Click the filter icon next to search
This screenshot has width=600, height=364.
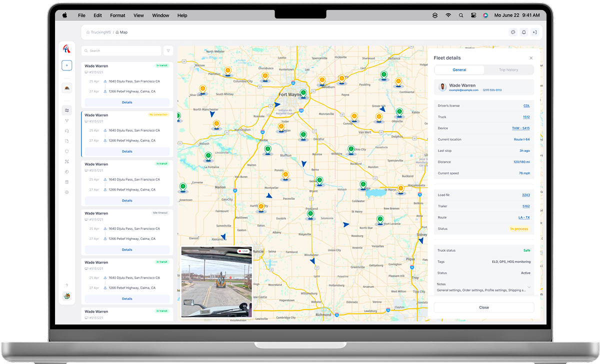click(x=168, y=50)
